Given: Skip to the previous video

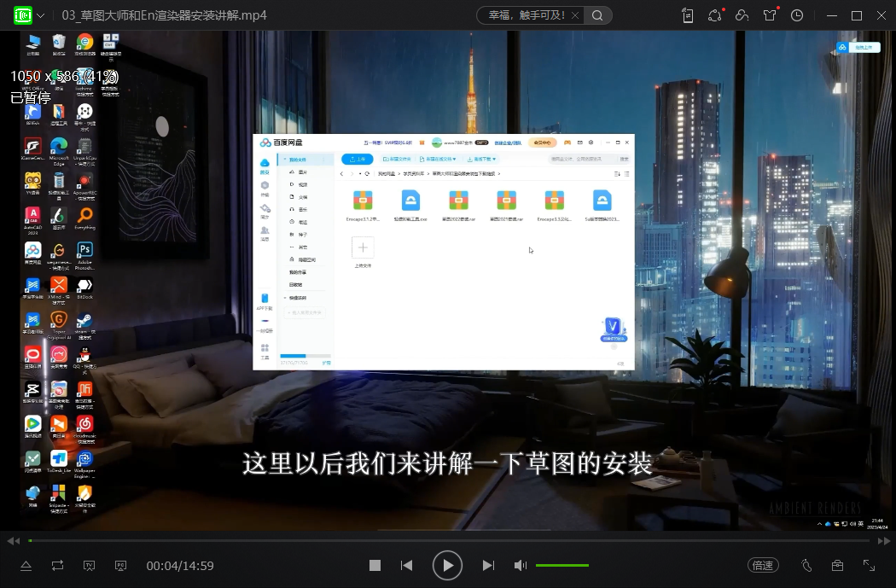Looking at the screenshot, I should (407, 565).
